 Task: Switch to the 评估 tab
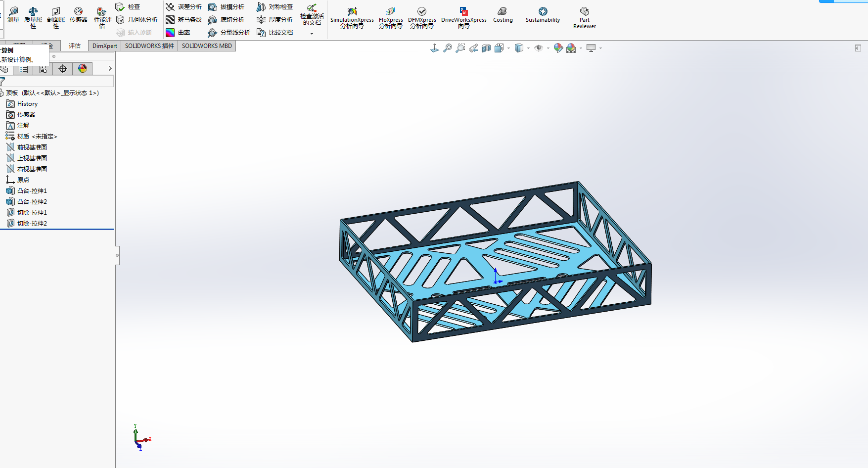coord(75,46)
